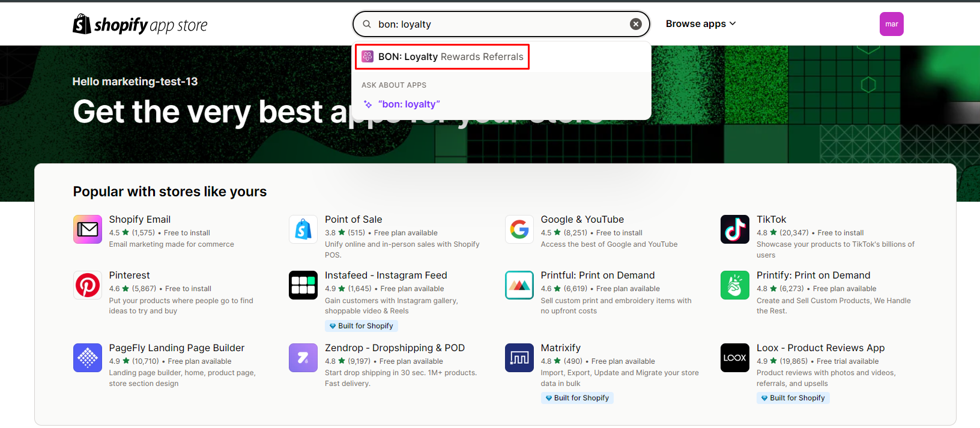This screenshot has height=428, width=980.
Task: Open the Loox app icon
Action: 735,358
